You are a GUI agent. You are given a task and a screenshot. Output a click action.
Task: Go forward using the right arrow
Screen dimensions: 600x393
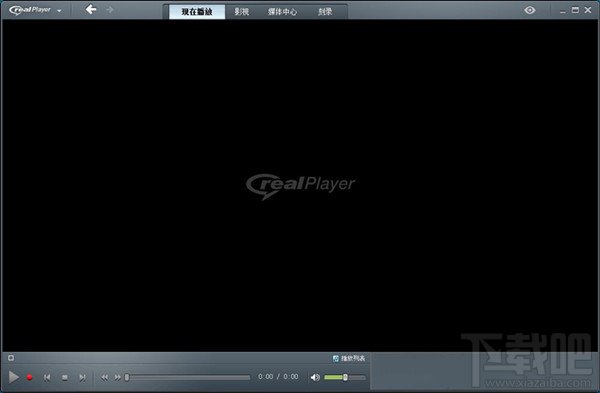click(110, 10)
